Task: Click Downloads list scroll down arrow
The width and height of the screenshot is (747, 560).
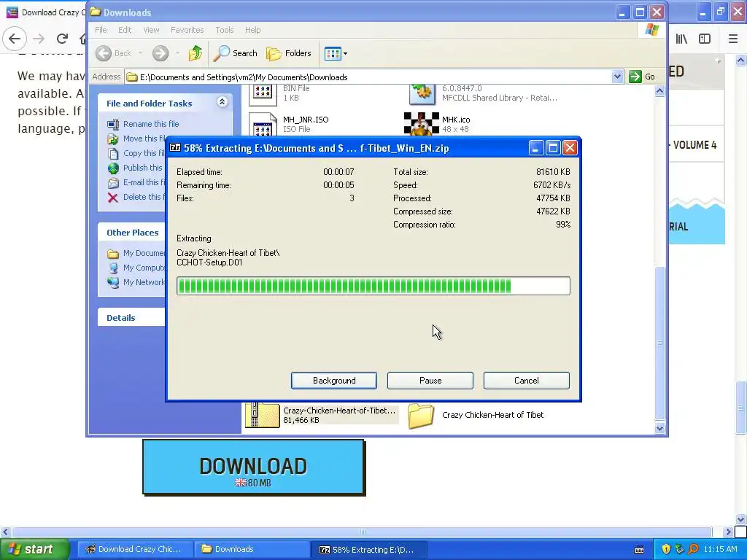Action: click(x=659, y=428)
